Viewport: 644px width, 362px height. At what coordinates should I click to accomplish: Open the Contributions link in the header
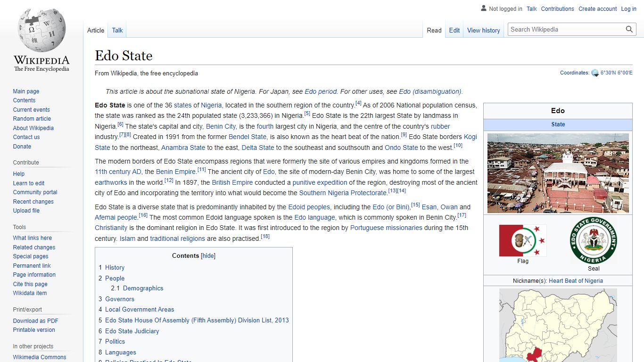(557, 9)
